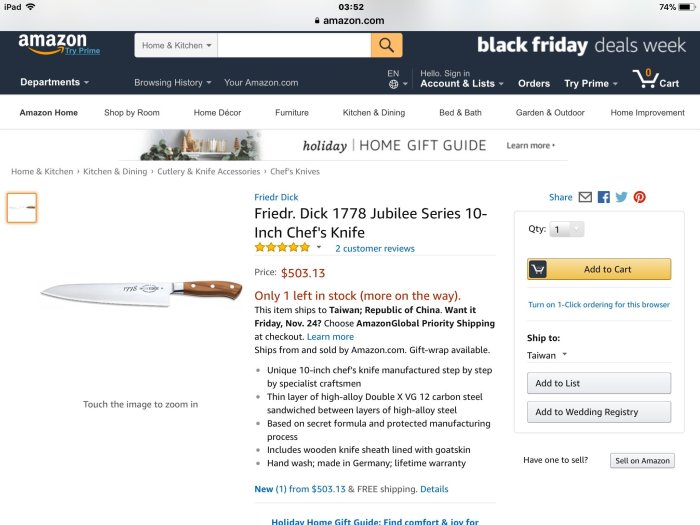The image size is (700, 525).
Task: Click the language globe icon
Action: tap(393, 84)
